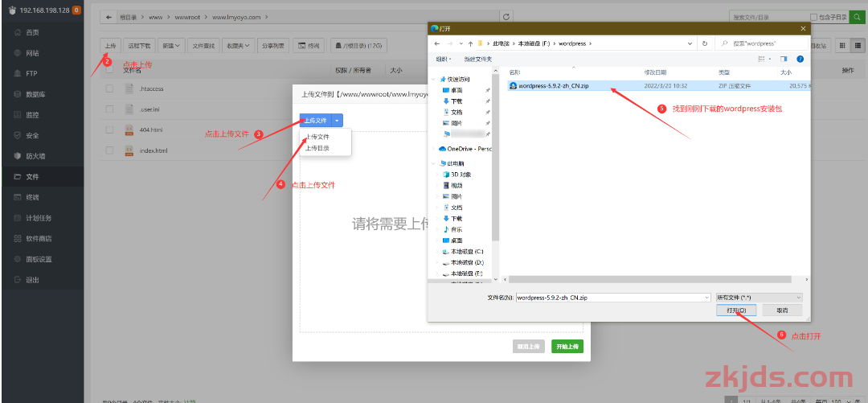
Task: Click the 取消 button in Open dialog
Action: click(782, 310)
